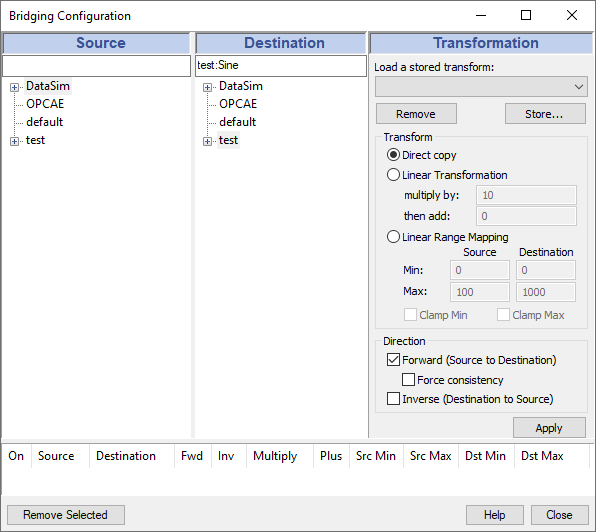Click the Destination Max field showing 1000
Image resolution: width=596 pixels, height=532 pixels.
(546, 292)
